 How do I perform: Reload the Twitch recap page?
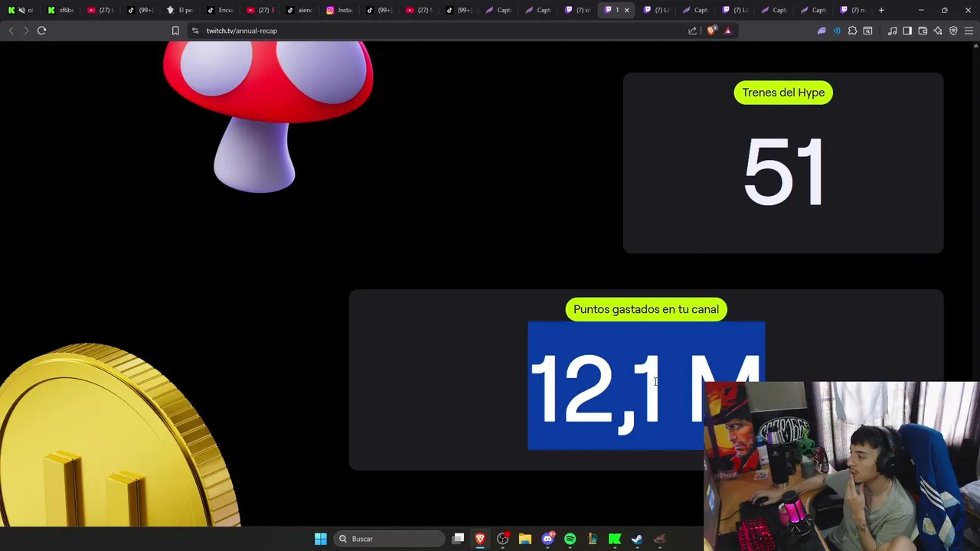coord(41,31)
